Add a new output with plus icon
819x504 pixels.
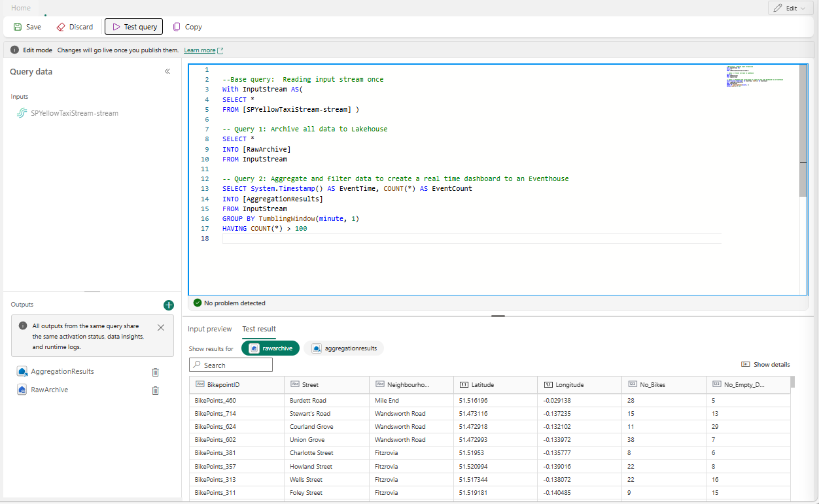168,305
